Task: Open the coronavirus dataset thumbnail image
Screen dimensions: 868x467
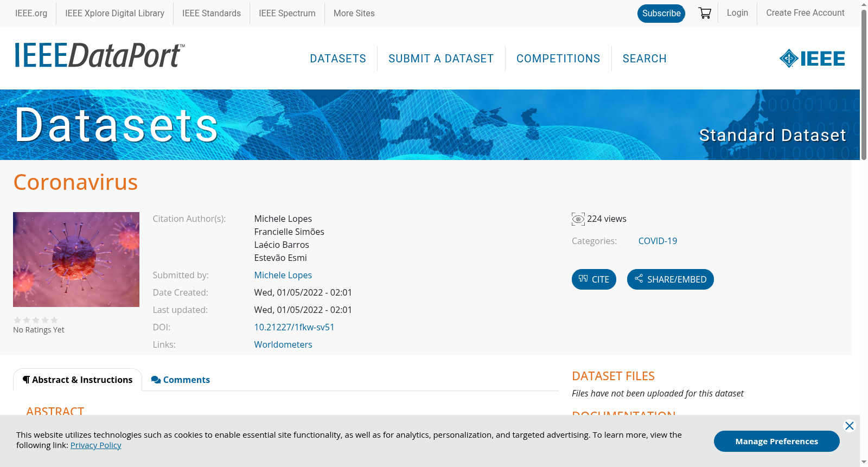Action: [x=76, y=259]
